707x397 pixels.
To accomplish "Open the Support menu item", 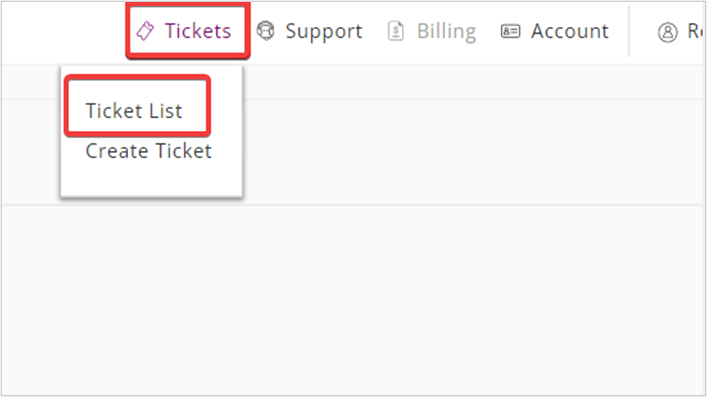I will pyautogui.click(x=309, y=31).
